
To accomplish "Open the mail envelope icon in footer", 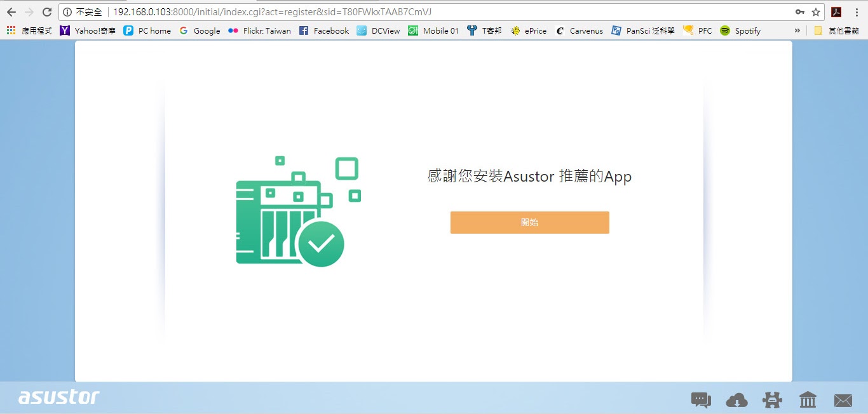I will [x=843, y=401].
